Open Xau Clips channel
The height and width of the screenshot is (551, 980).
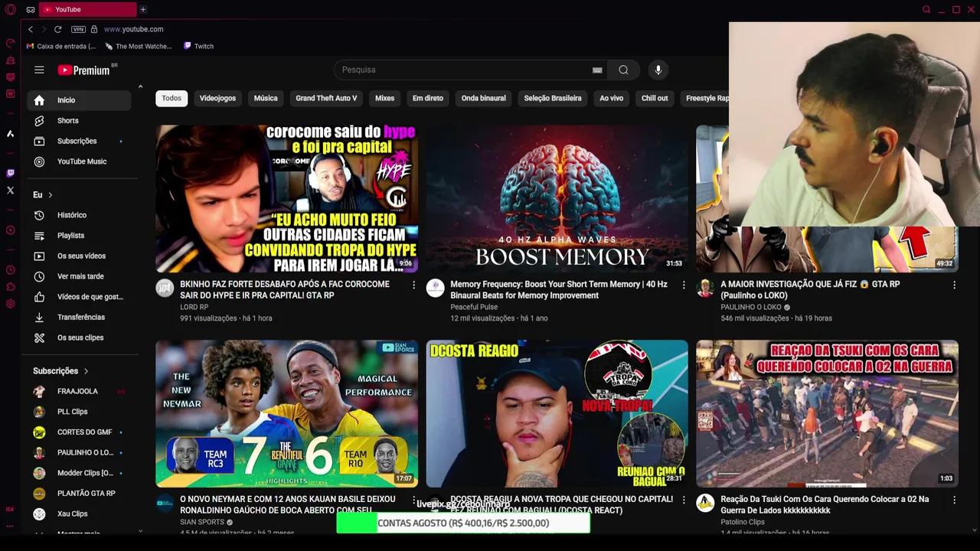79,514
